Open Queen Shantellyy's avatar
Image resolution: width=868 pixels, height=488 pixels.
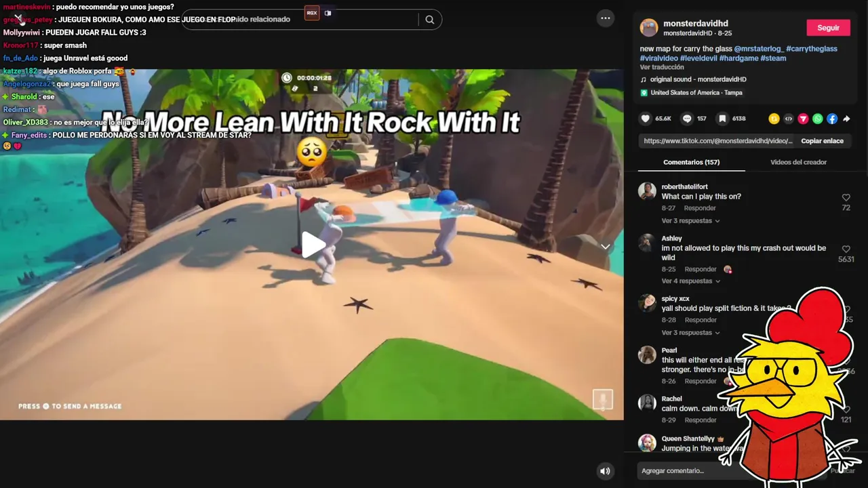pos(647,443)
